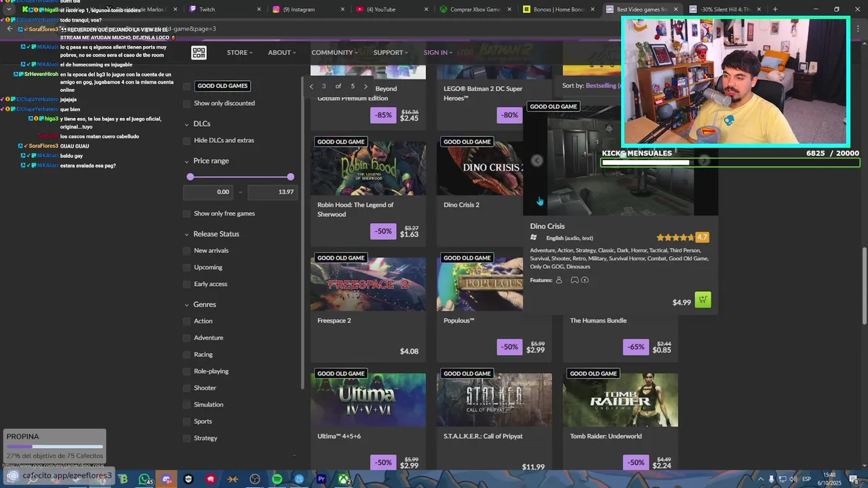The image size is (868, 488).
Task: Show previous screenshot in Dino Crisis preview
Action: click(x=536, y=161)
